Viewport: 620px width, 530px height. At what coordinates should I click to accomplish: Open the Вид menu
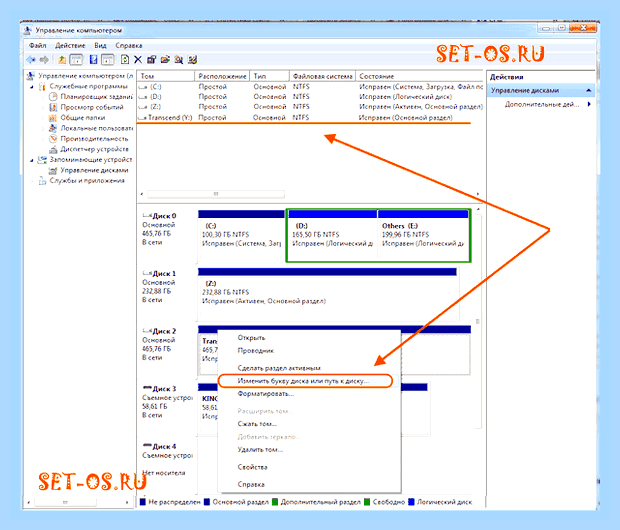100,45
